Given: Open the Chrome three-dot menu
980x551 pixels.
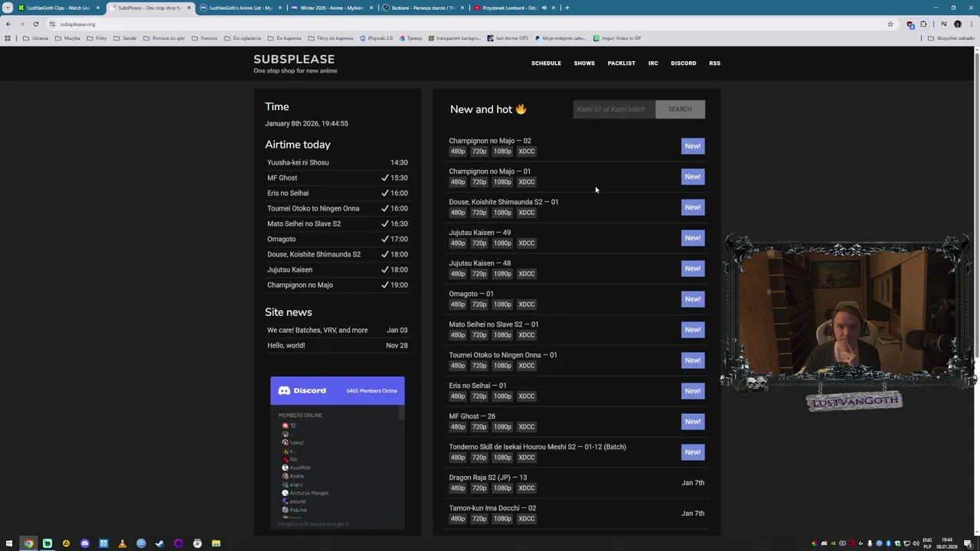Looking at the screenshot, I should [971, 24].
